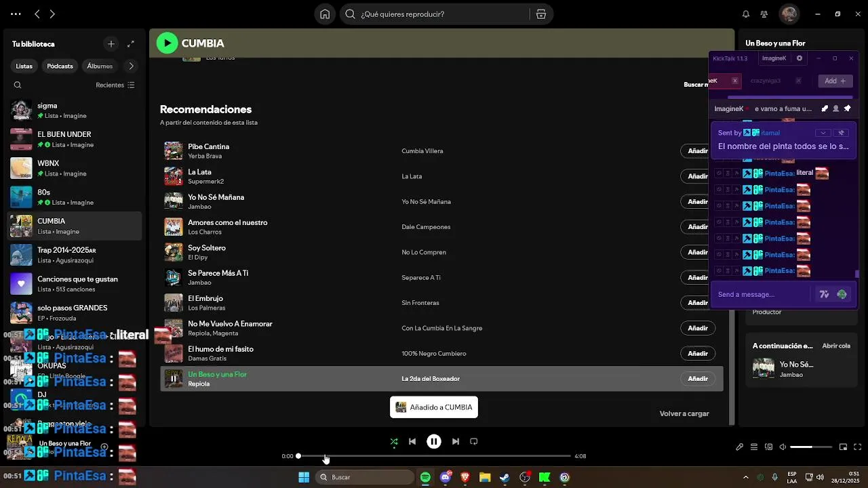Add Un Beso y una Flor via Añadir

698,378
